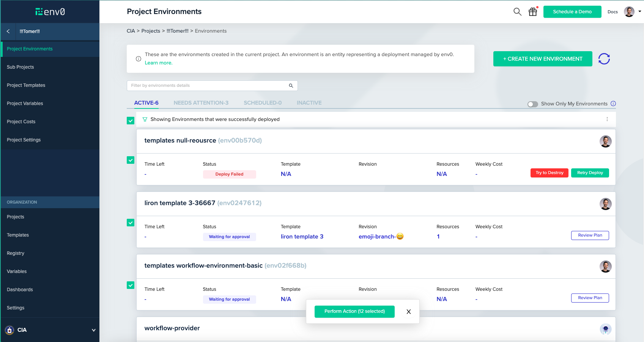
Task: Click the info circle in the environments banner
Action: pos(138,59)
